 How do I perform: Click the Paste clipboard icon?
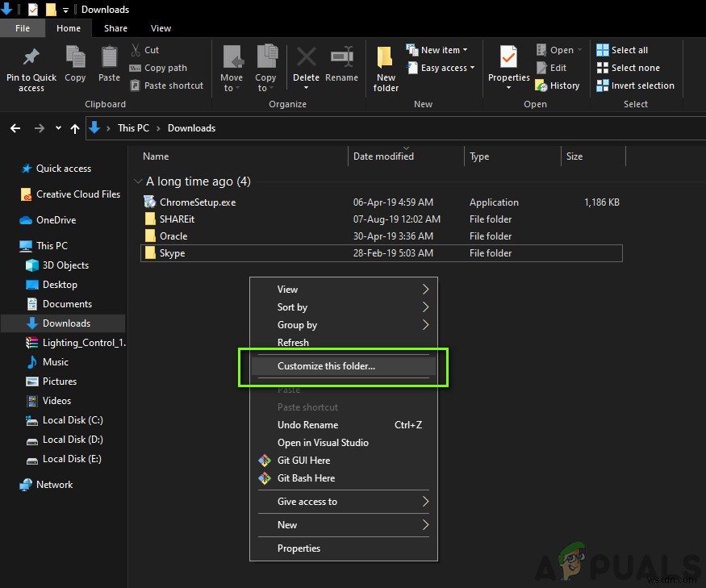pos(109,58)
